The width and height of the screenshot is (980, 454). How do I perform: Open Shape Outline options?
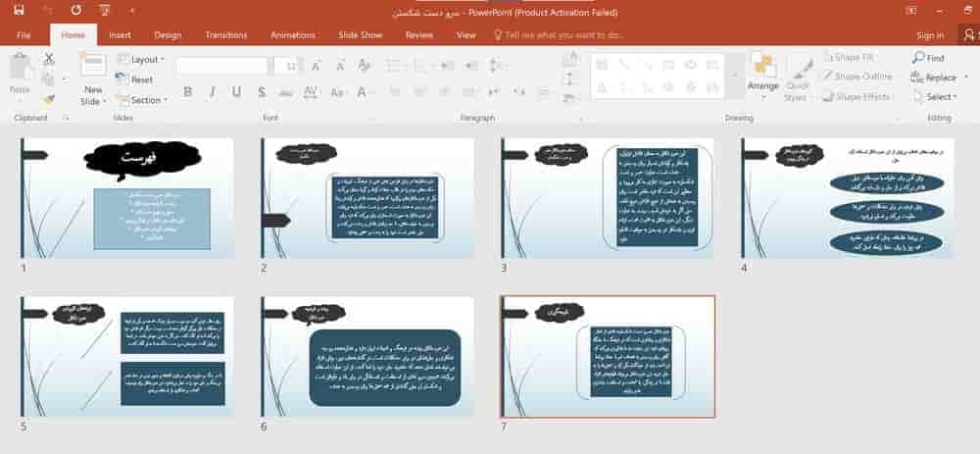(x=857, y=76)
